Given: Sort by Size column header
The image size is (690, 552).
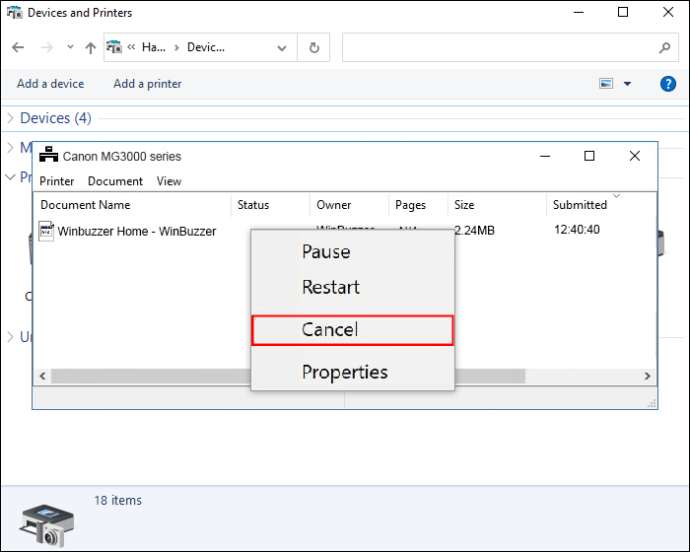Looking at the screenshot, I should pyautogui.click(x=464, y=205).
